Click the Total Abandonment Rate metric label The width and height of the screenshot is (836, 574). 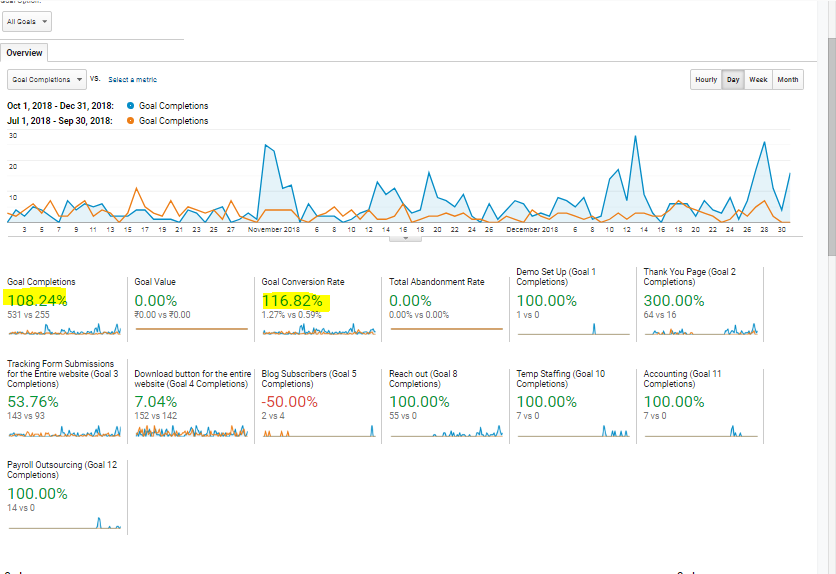click(x=437, y=281)
